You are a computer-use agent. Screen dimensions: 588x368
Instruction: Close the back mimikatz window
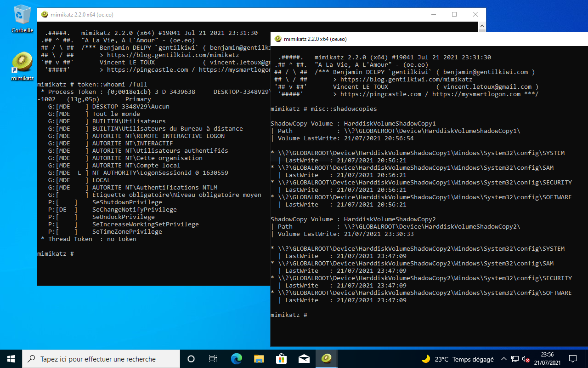(475, 14)
